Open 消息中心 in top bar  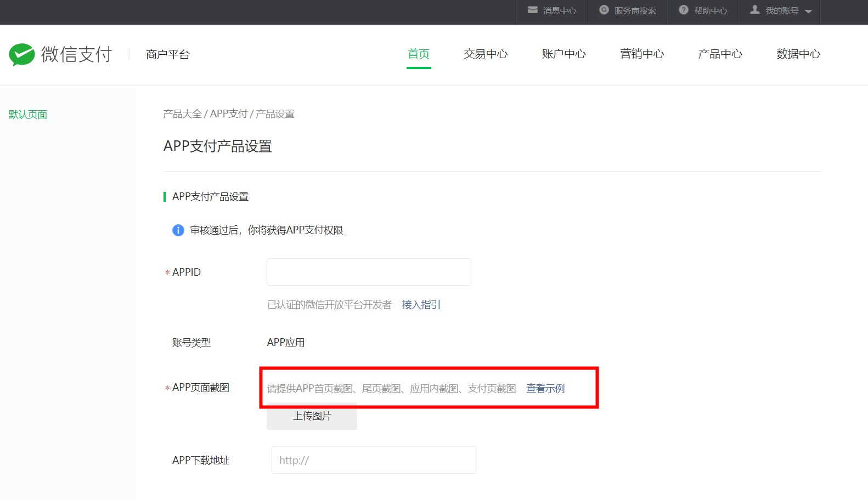(x=559, y=11)
